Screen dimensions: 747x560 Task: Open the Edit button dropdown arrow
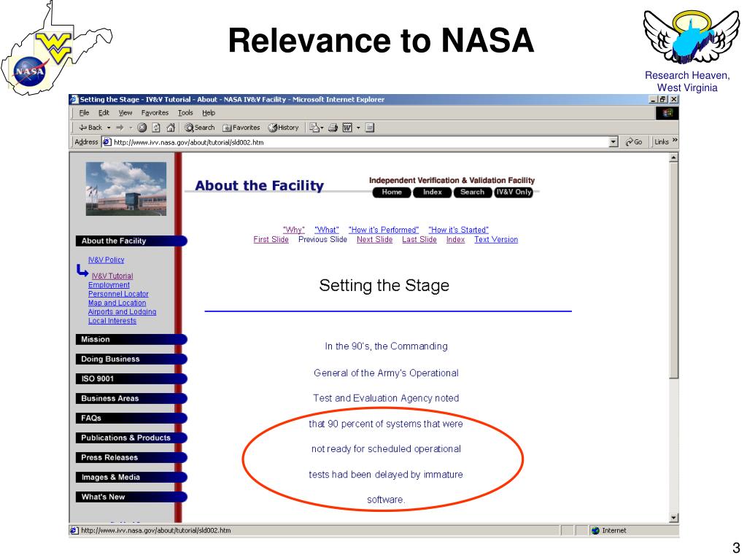point(358,128)
